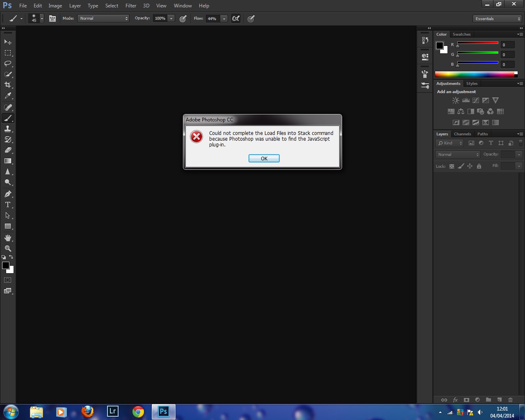Select the Spot Healing Brush tool
The width and height of the screenshot is (525, 420).
8,107
